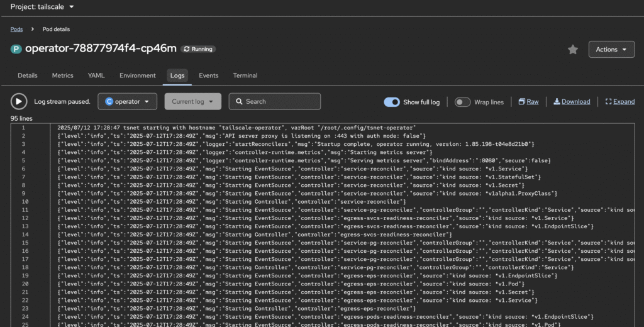Click the '95 lines' count label
Screen dimensions: 644x327
pos(21,118)
